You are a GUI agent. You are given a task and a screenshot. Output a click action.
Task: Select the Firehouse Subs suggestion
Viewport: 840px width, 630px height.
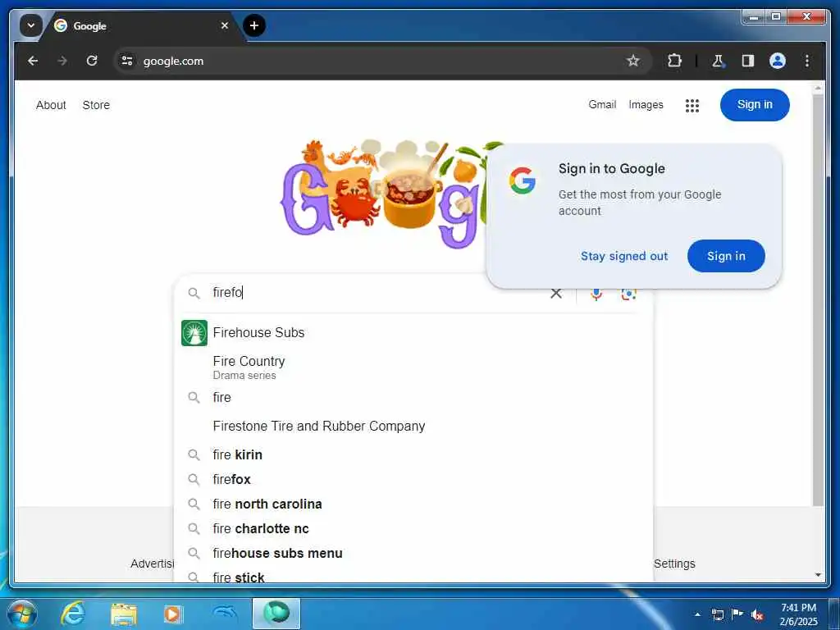tap(413, 333)
